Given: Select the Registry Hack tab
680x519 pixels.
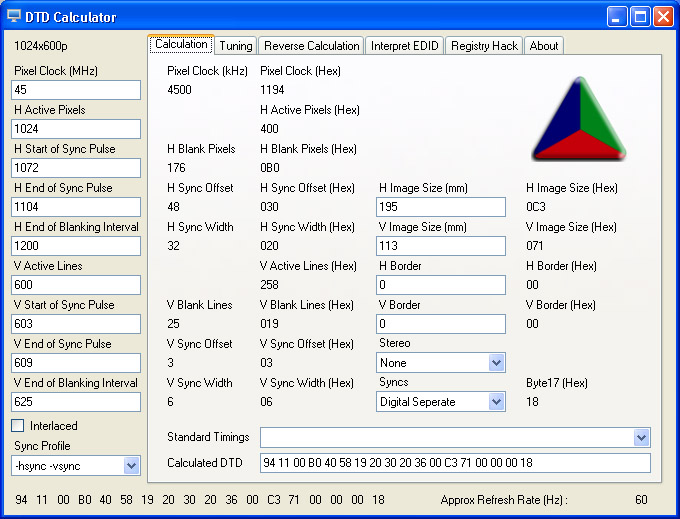Looking at the screenshot, I should [484, 46].
